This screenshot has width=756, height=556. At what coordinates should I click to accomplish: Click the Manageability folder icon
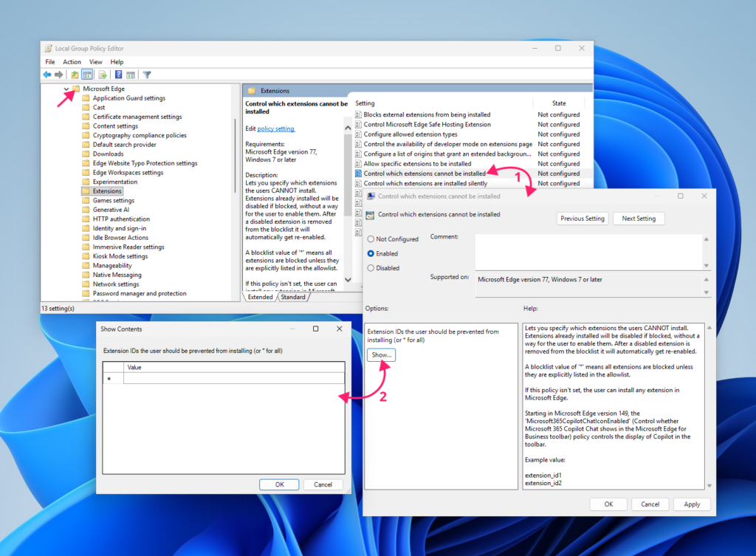pos(86,266)
